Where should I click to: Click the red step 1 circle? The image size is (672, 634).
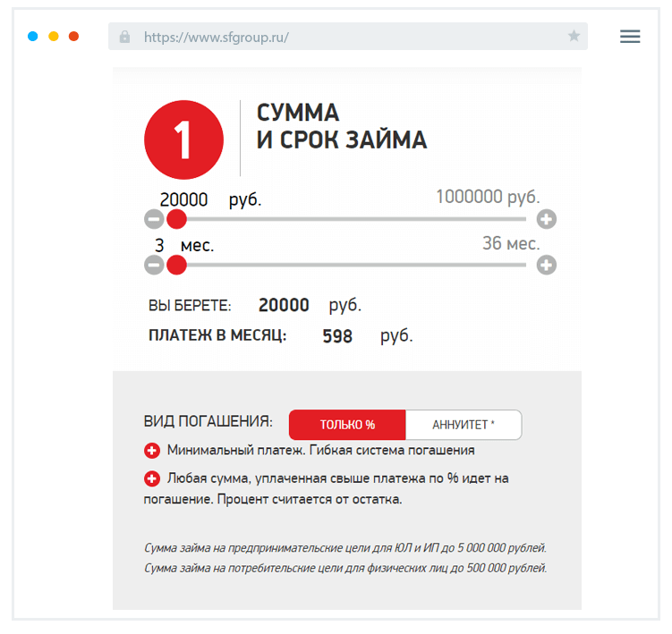pos(183,140)
